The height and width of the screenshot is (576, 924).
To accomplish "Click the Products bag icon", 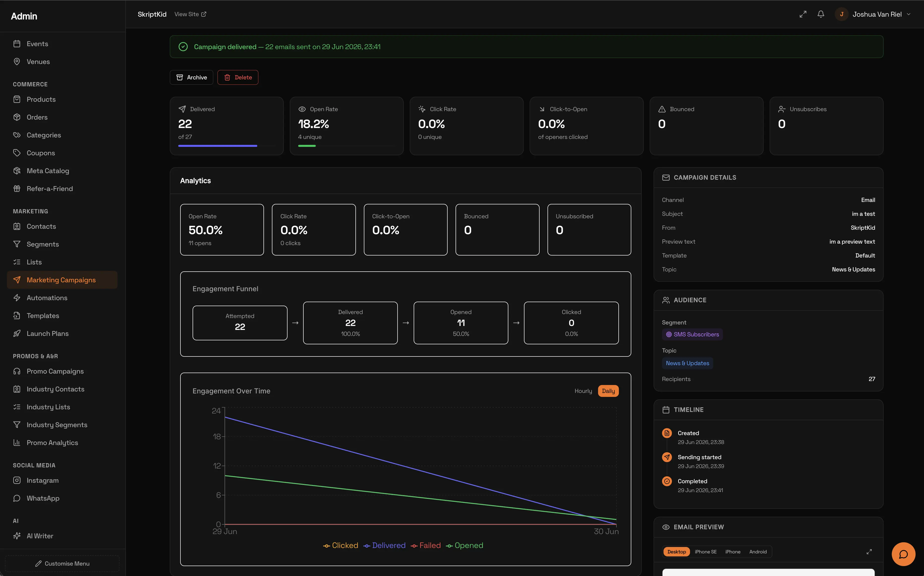I will (x=17, y=99).
